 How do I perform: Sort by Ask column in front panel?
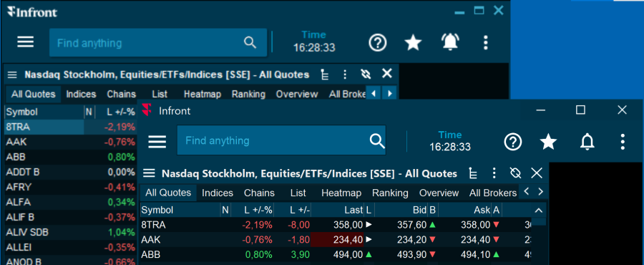pos(464,210)
